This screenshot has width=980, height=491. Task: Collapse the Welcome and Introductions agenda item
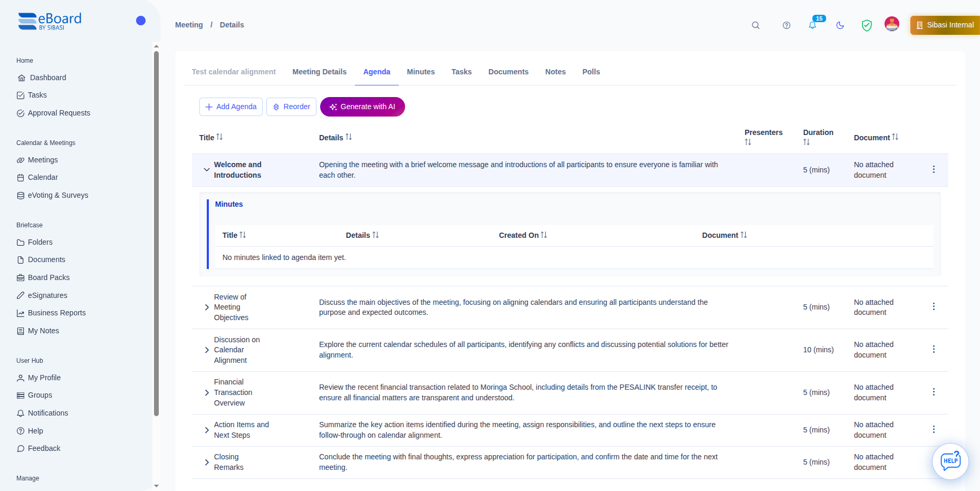tap(206, 169)
